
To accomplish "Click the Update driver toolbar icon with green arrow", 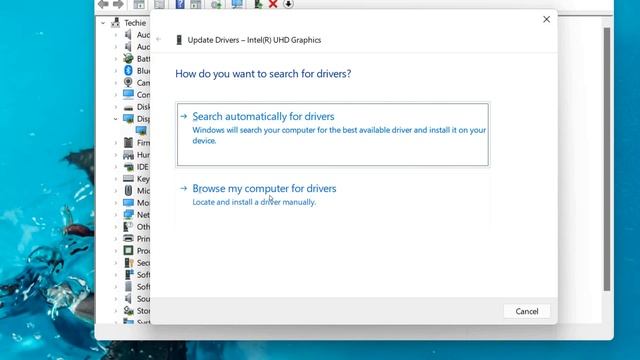I will pos(258,4).
